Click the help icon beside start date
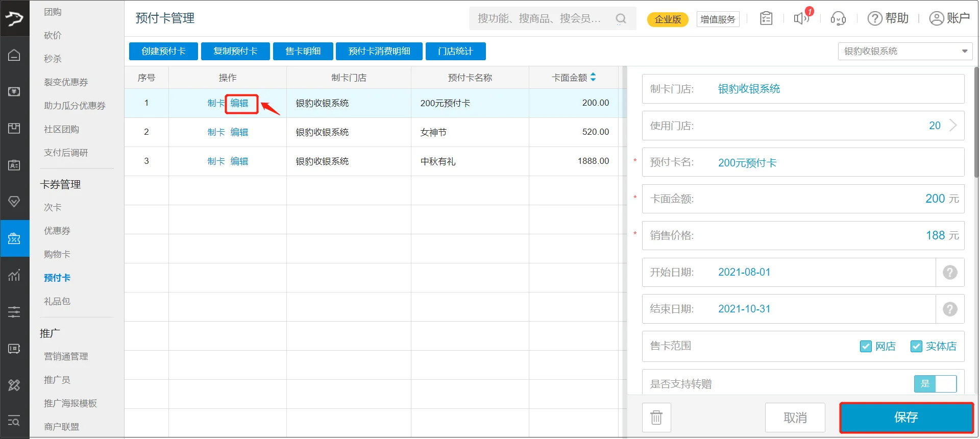 point(949,273)
